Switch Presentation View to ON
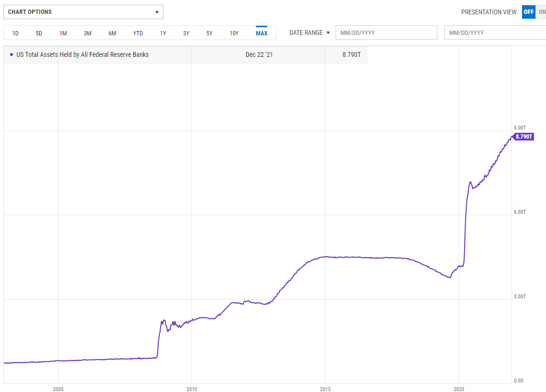Image resolution: width=546 pixels, height=392 pixels. 541,12
